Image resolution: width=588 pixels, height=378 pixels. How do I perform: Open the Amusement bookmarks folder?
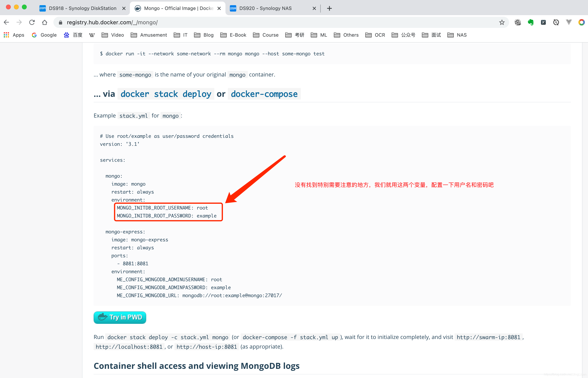149,35
